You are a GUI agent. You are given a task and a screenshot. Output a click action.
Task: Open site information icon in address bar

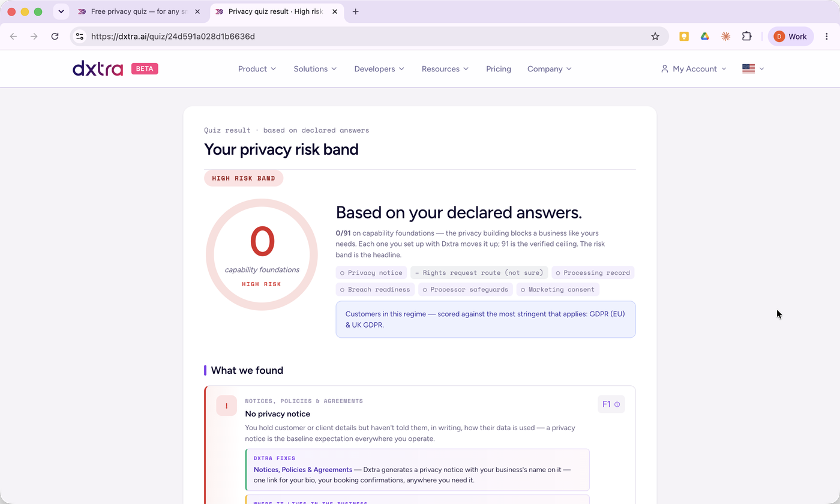[80, 37]
